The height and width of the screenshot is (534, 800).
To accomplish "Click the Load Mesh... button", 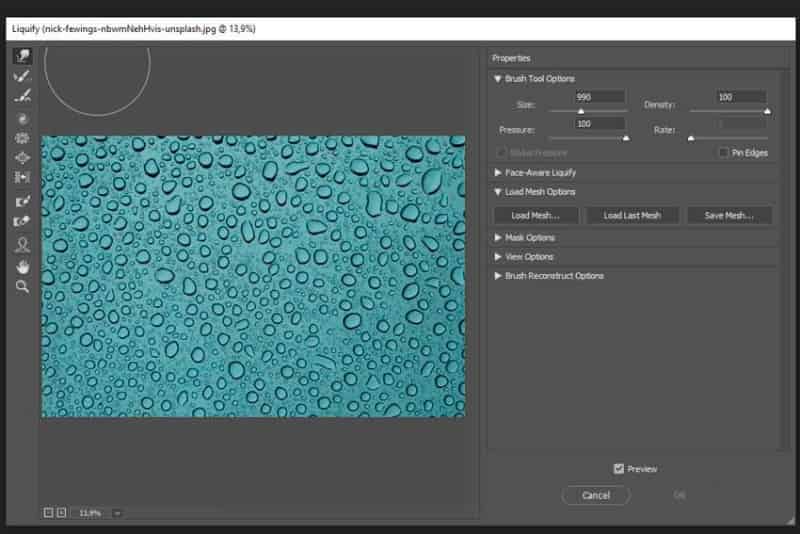I will tap(536, 215).
